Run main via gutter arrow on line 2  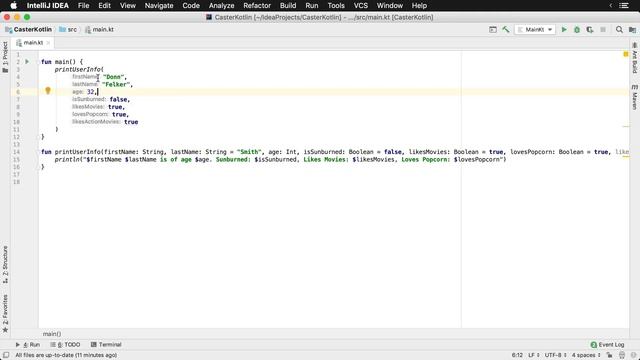[27, 62]
